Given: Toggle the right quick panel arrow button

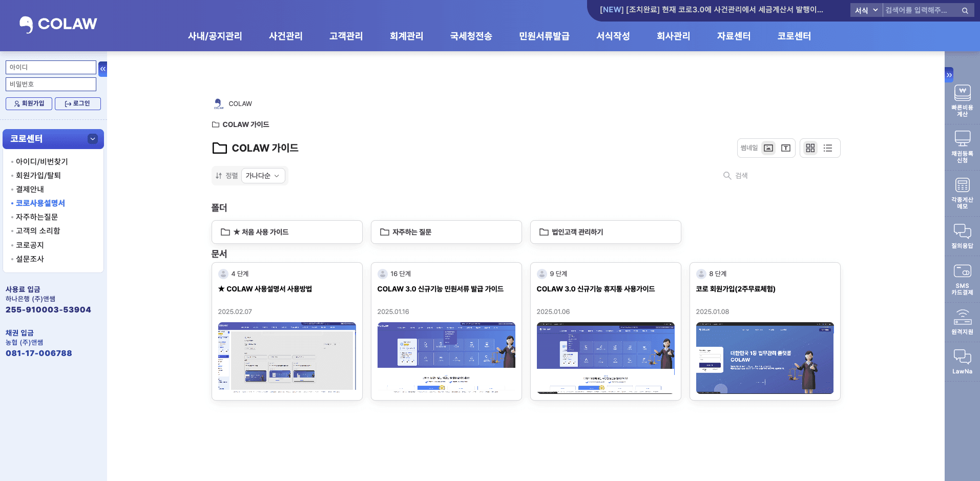Looking at the screenshot, I should coord(949,75).
